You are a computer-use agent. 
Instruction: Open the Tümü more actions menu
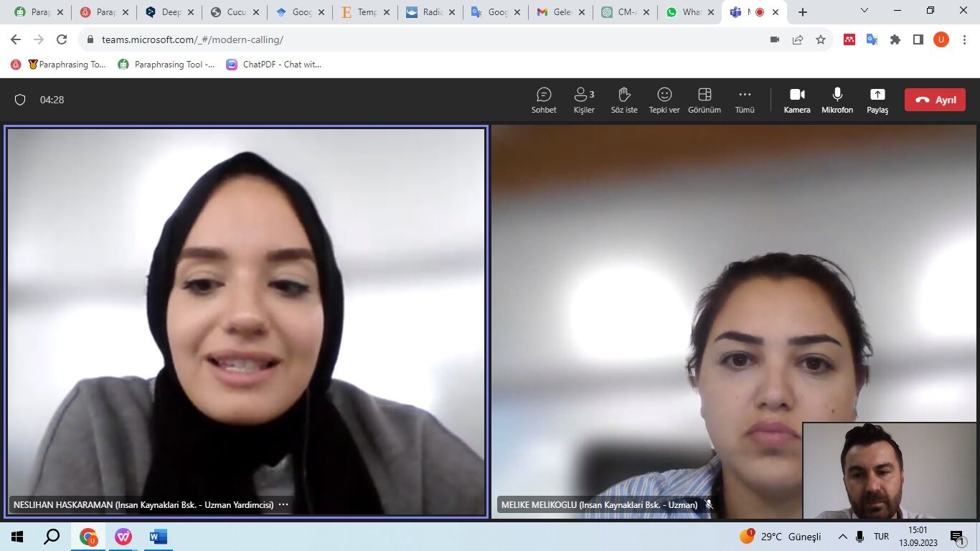745,100
